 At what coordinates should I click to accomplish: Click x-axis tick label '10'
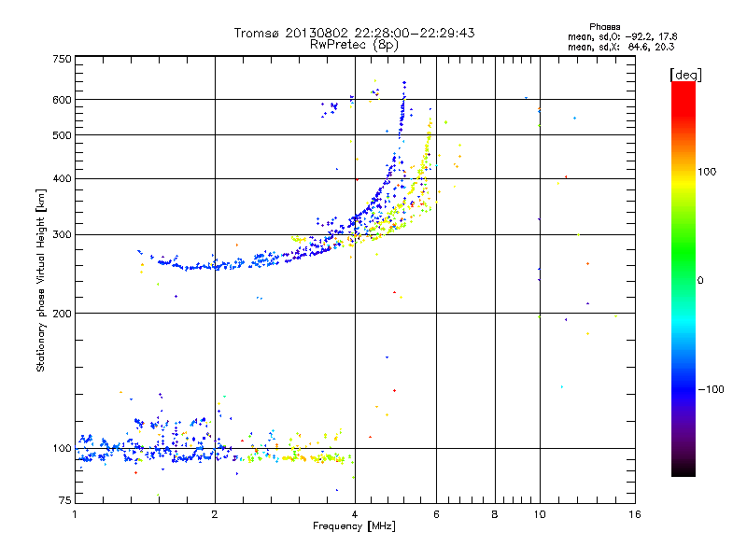[x=540, y=514]
